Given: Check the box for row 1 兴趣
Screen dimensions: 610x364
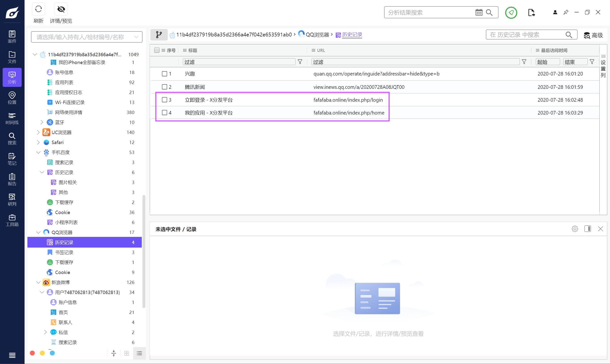Looking at the screenshot, I should click(x=164, y=74).
